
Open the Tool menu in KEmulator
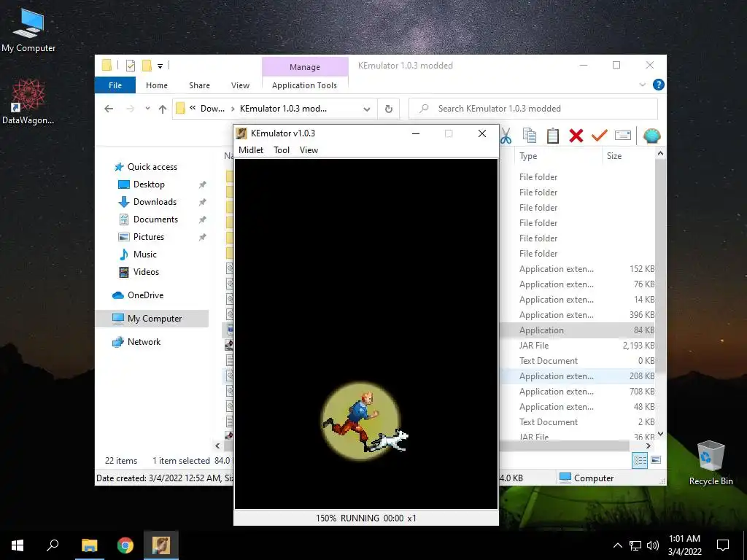pyautogui.click(x=282, y=150)
